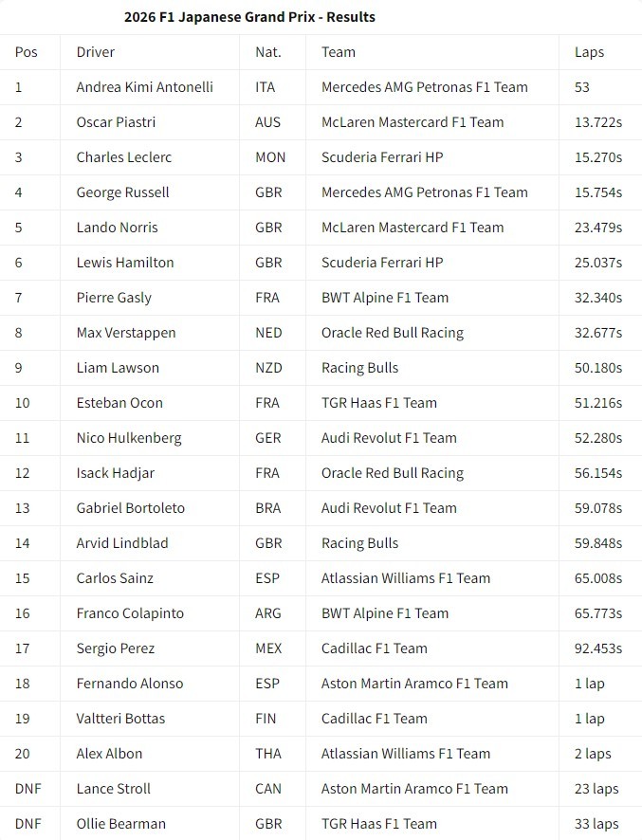Click Charles Leclerc's nationality MON
Image resolution: width=642 pixels, height=840 pixels.
click(270, 157)
